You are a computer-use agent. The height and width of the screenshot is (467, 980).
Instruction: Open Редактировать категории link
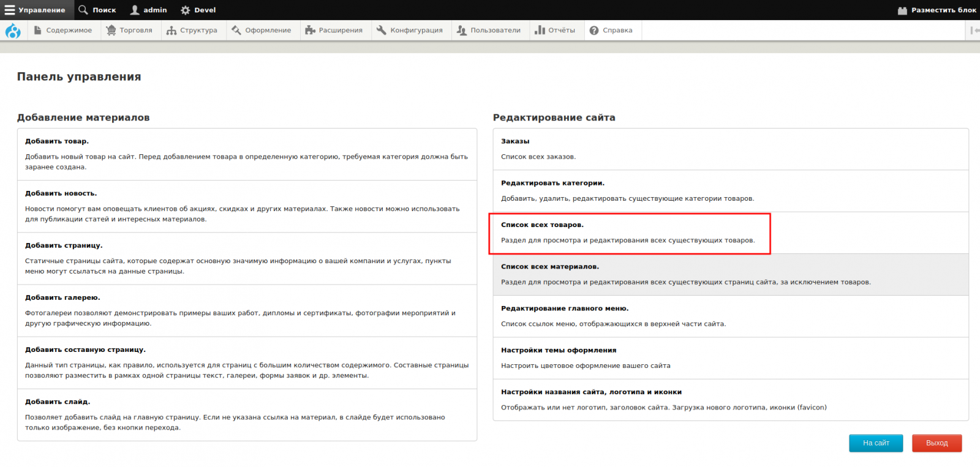click(552, 183)
